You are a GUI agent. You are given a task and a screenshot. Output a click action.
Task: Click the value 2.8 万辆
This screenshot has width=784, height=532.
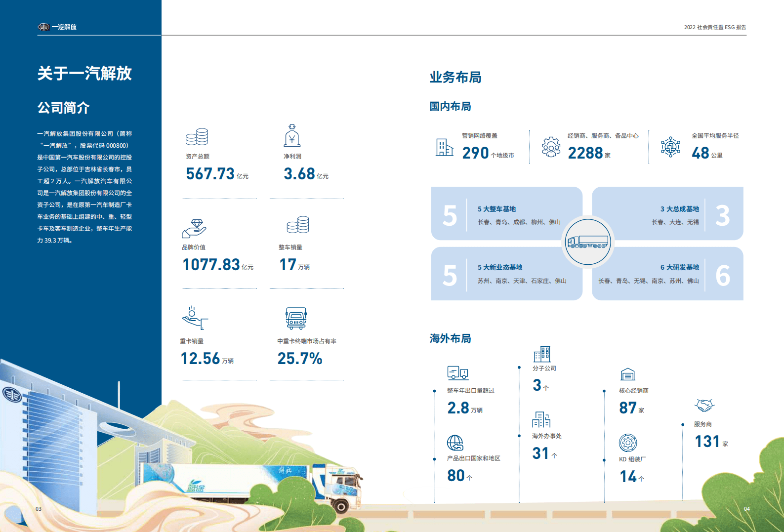(465, 408)
